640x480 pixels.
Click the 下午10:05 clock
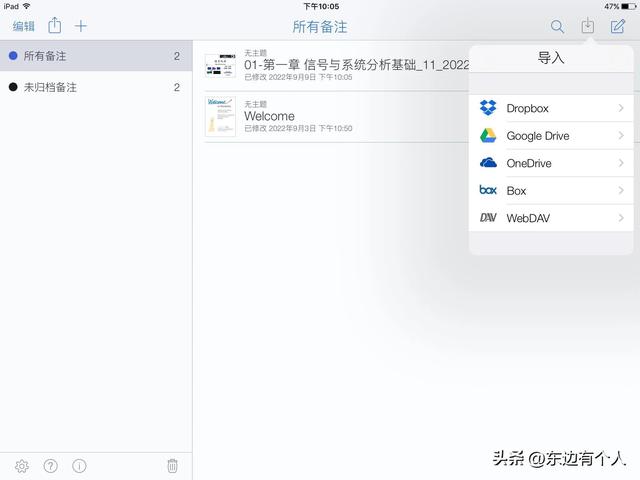(321, 7)
